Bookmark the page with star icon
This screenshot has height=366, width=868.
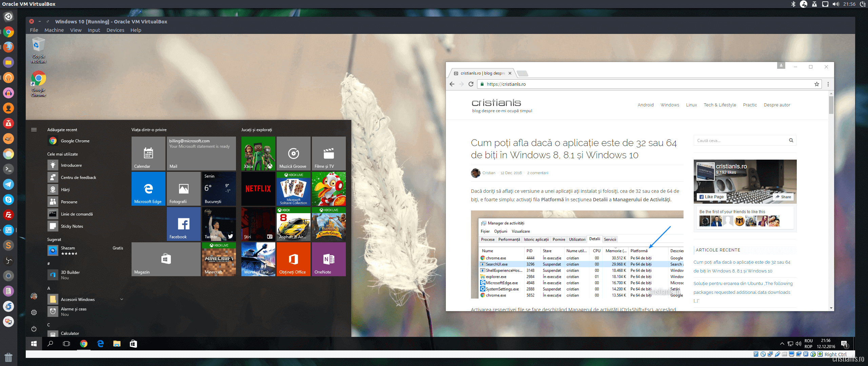point(816,84)
